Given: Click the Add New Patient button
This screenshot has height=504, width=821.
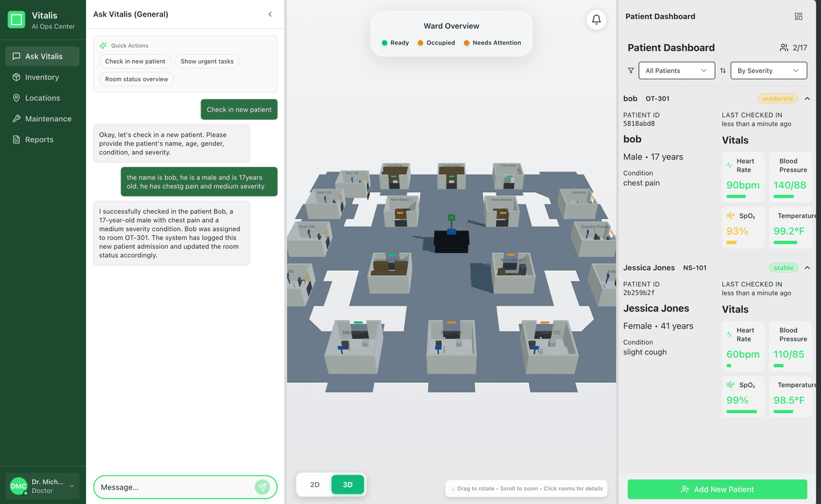Looking at the screenshot, I should tap(717, 489).
